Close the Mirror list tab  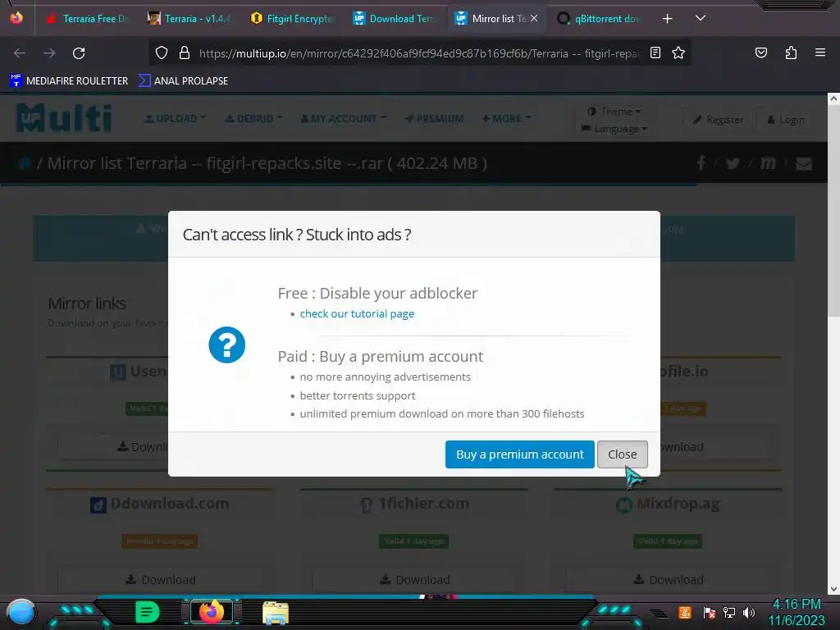(x=533, y=19)
